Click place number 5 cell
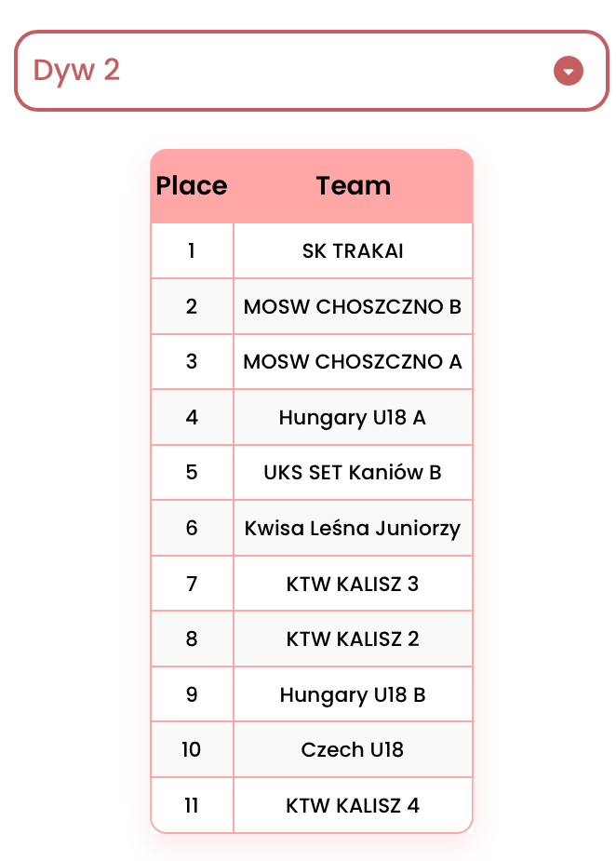This screenshot has width=616, height=861. 192,472
